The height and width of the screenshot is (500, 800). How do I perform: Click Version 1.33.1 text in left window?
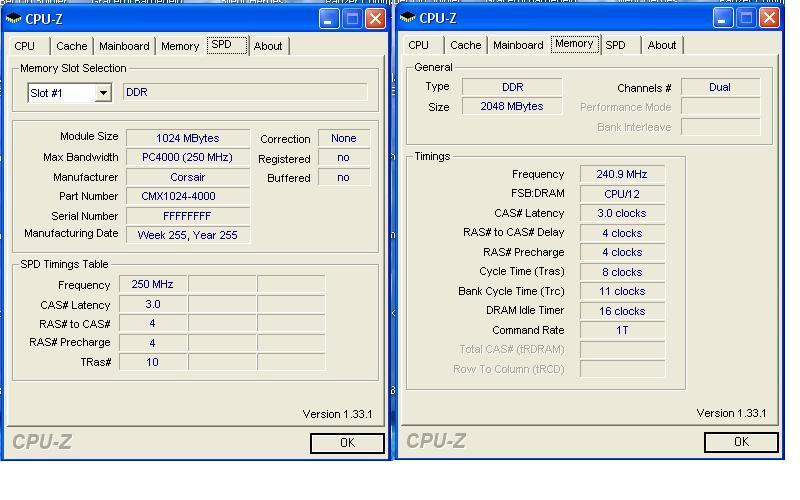pos(337,414)
